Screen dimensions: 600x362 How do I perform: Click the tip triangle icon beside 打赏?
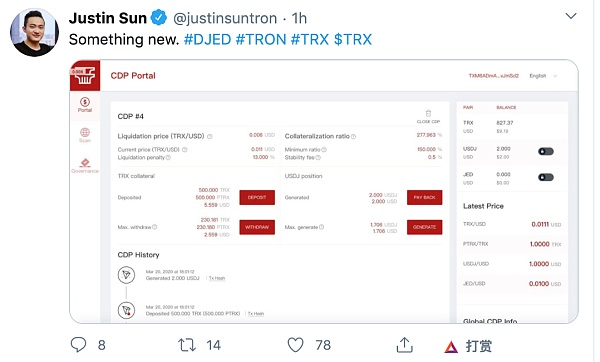pyautogui.click(x=451, y=347)
